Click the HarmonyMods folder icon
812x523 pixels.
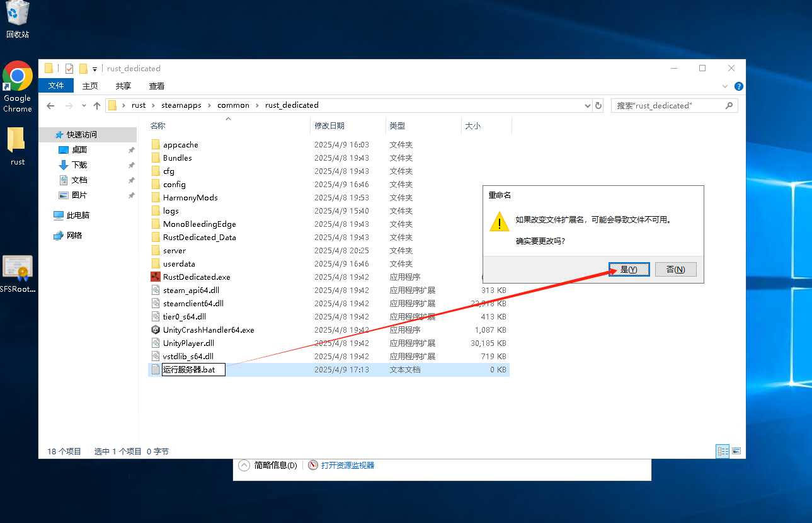(x=156, y=197)
